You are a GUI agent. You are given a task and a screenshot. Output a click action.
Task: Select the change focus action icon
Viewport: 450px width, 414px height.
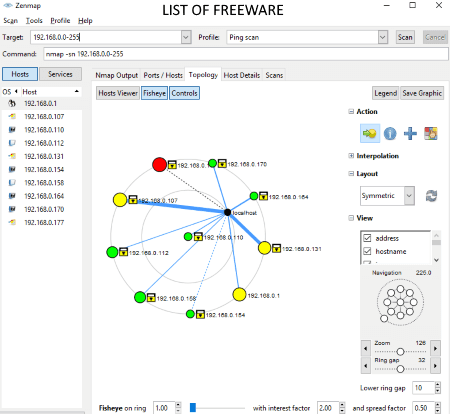click(370, 134)
